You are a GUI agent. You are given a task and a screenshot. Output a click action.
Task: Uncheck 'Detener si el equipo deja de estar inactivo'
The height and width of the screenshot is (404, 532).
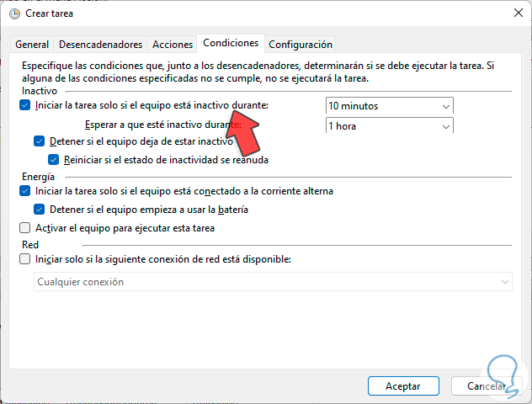[x=39, y=141]
